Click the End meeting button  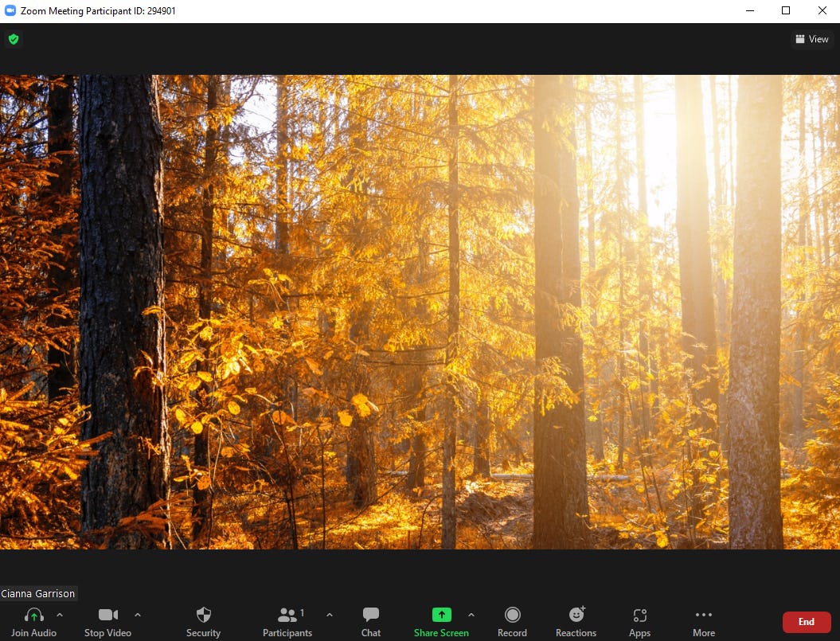(807, 622)
